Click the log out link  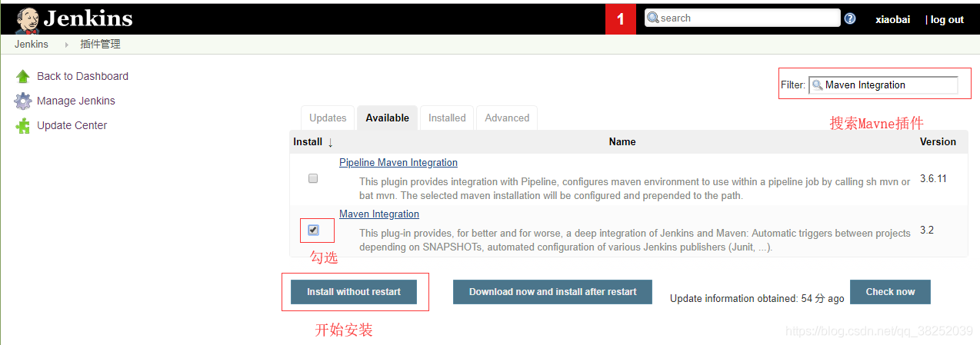pos(947,20)
